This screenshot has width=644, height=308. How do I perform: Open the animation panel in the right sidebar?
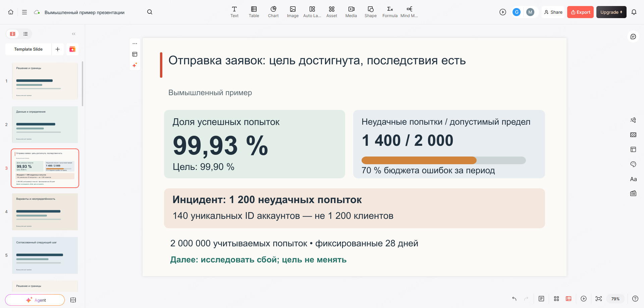(633, 120)
